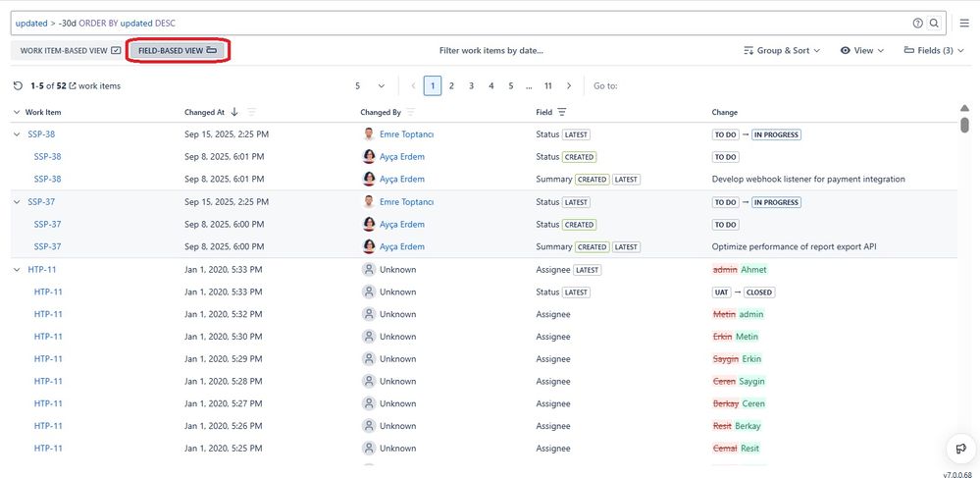980x478 pixels.
Task: Select the Field-Based View toggle
Action: [178, 50]
